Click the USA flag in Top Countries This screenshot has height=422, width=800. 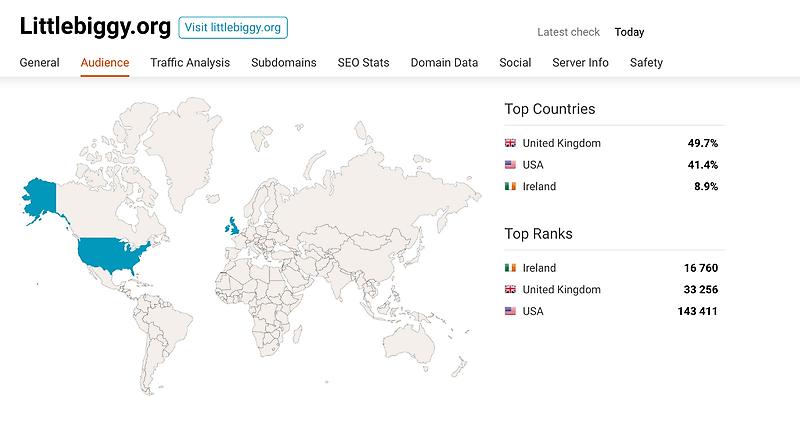pyautogui.click(x=510, y=165)
